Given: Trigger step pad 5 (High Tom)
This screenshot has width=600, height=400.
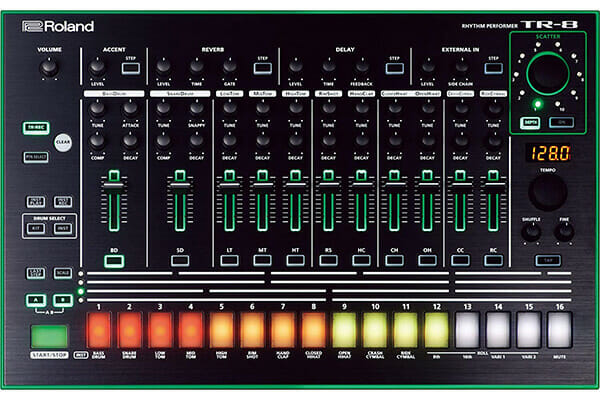Looking at the screenshot, I should click(x=222, y=330).
